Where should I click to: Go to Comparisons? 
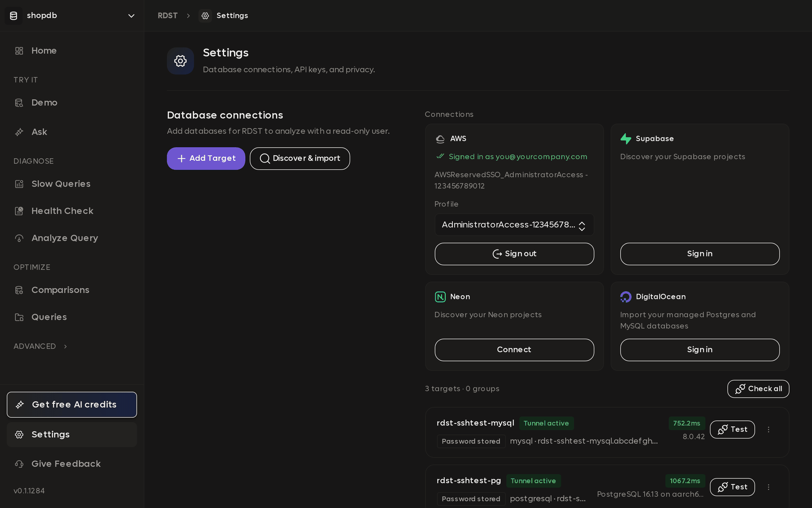72,290
